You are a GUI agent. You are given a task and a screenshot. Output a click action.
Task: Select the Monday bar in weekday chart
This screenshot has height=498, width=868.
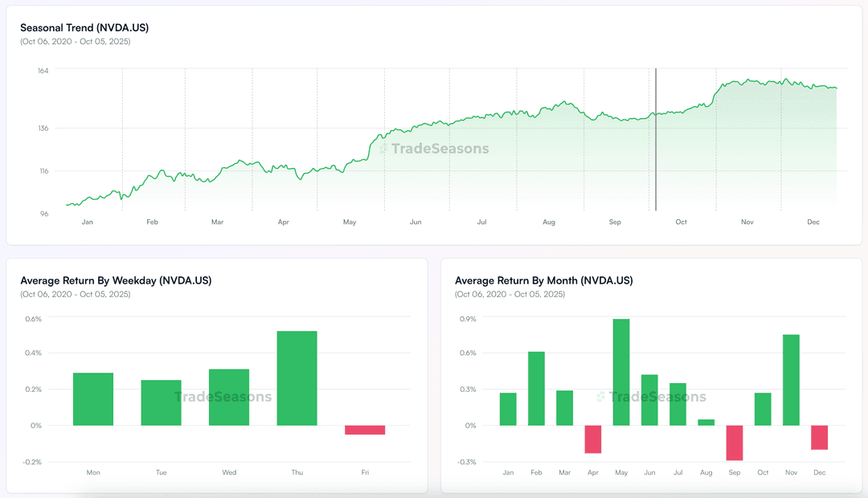pos(93,399)
